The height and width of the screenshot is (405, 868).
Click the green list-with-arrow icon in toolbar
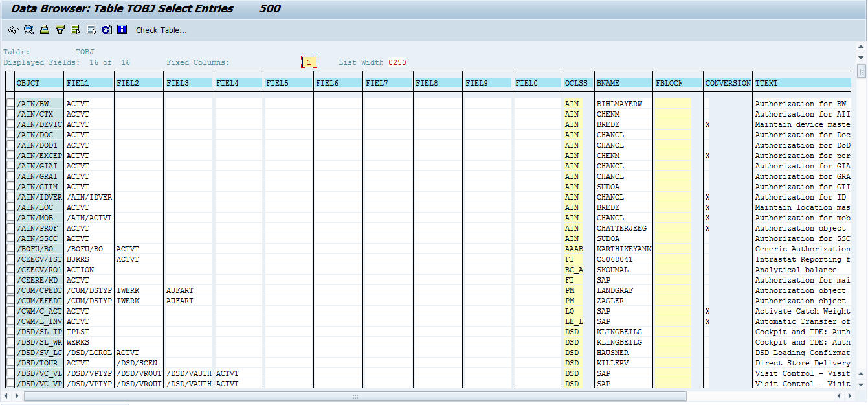click(76, 30)
